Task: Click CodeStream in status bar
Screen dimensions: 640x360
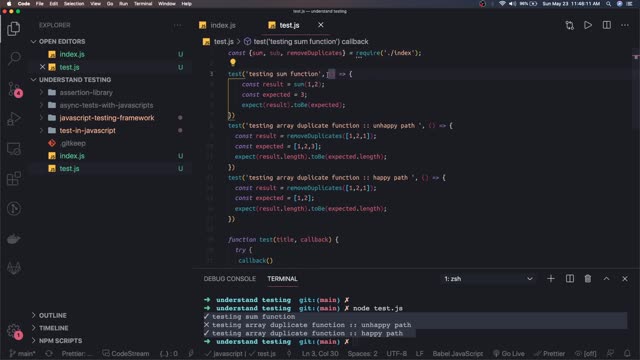Action: (x=126, y=353)
